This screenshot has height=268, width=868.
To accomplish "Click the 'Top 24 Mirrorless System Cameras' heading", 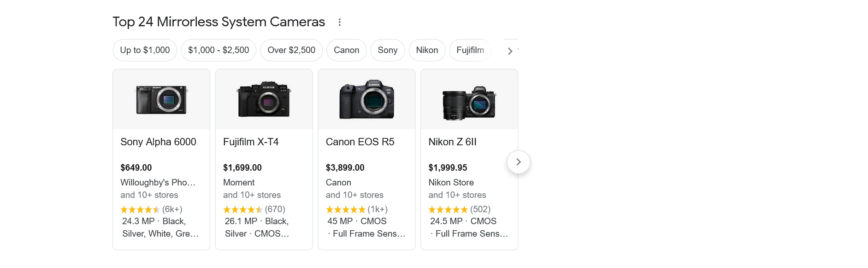I will pyautogui.click(x=218, y=22).
